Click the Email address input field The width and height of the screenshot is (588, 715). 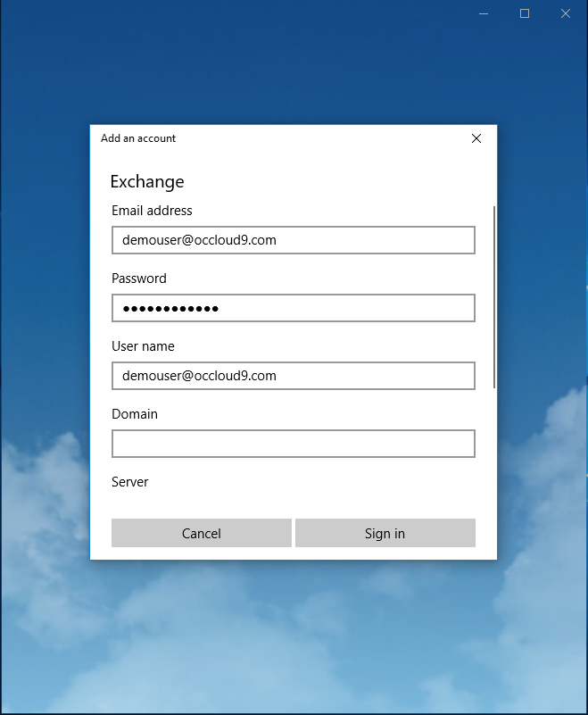pyautogui.click(x=294, y=240)
